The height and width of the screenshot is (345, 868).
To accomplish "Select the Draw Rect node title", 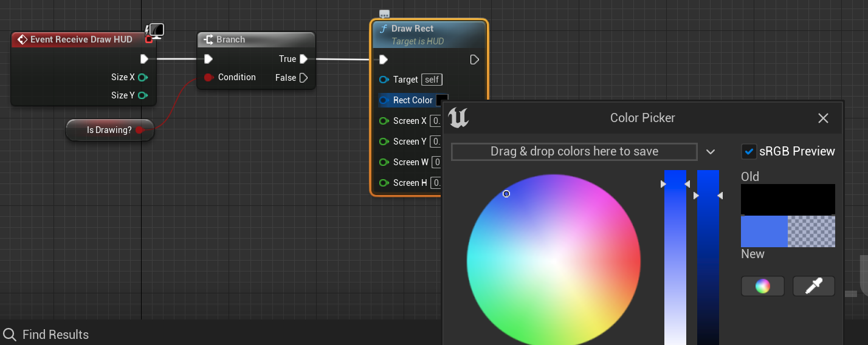I will pos(412,29).
